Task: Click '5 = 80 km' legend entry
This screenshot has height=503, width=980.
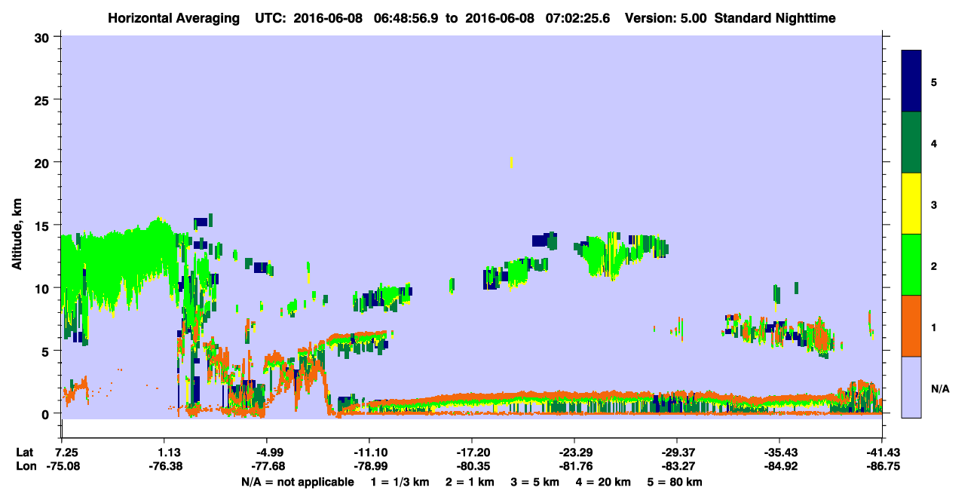Action: 675,482
